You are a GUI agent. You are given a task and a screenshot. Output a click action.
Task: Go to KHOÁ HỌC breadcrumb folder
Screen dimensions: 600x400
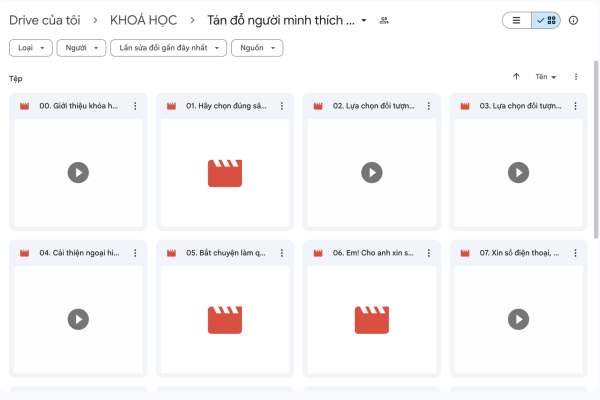143,20
